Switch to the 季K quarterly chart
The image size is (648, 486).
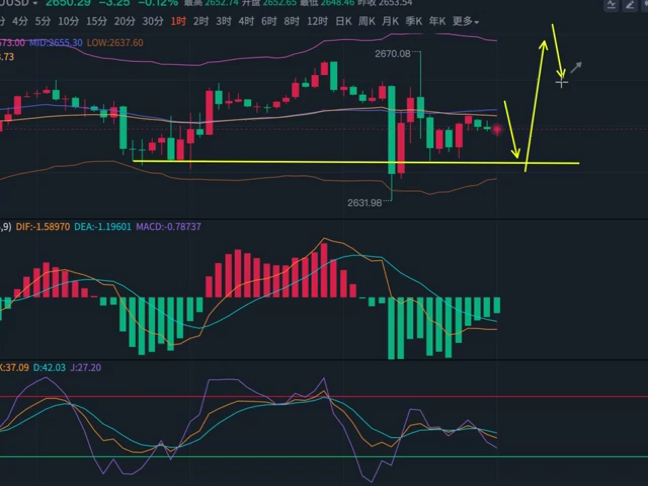[414, 21]
